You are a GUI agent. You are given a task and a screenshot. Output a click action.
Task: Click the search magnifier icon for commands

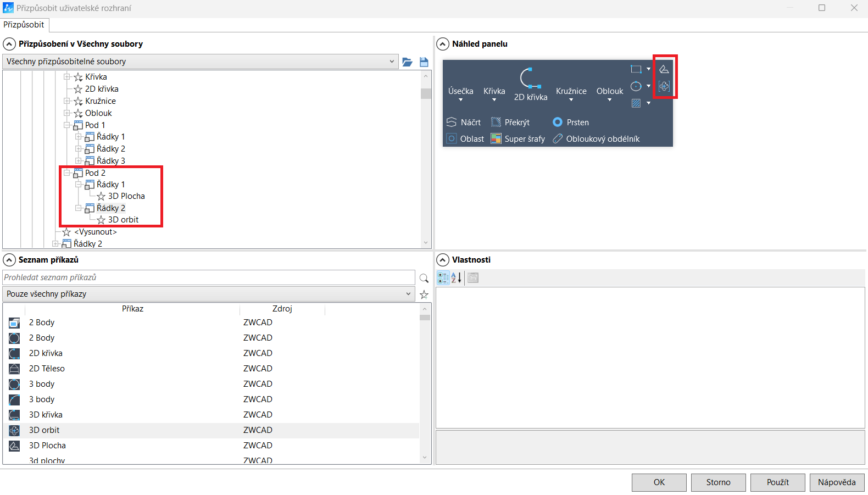click(x=424, y=278)
